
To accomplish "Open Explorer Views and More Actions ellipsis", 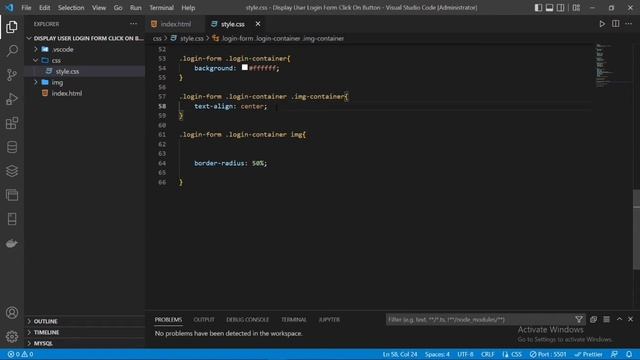I will 133,24.
